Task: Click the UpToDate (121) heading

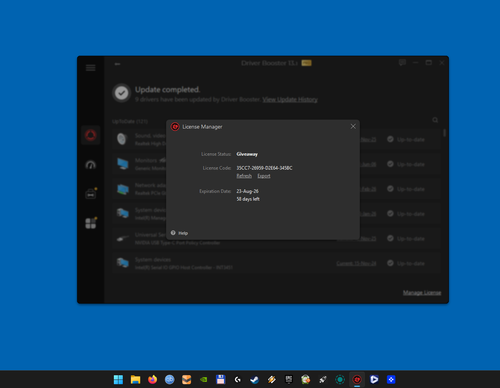Action: pyautogui.click(x=130, y=121)
